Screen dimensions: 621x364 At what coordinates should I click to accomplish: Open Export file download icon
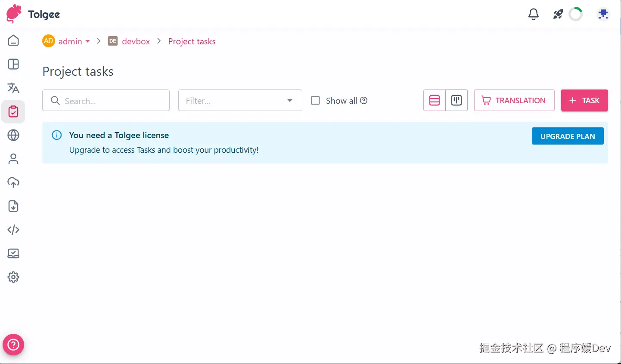coord(13,206)
